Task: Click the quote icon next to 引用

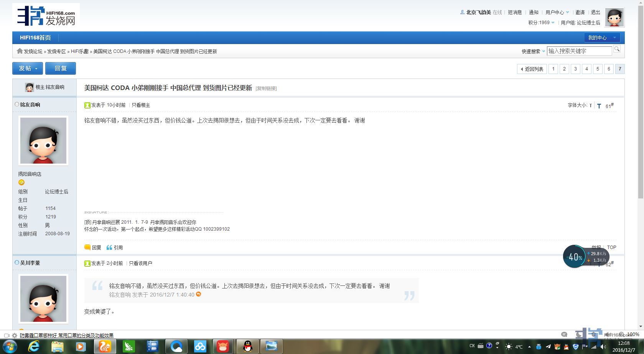Action: [109, 247]
